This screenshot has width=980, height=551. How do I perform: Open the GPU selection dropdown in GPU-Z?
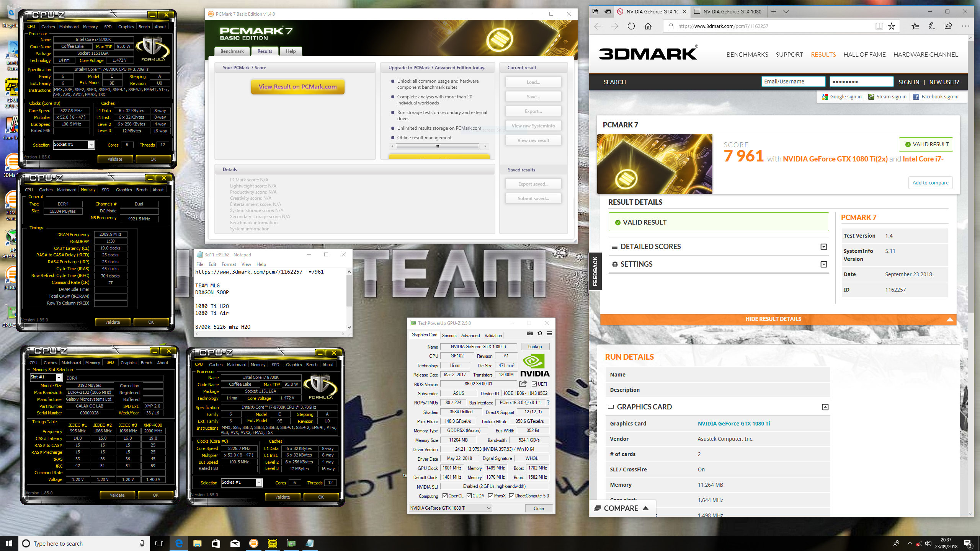pyautogui.click(x=450, y=508)
